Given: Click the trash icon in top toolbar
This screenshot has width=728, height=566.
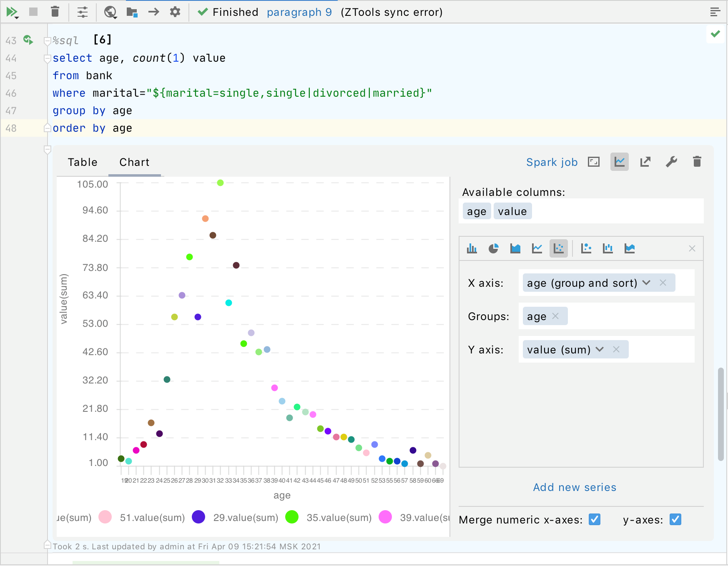Looking at the screenshot, I should pyautogui.click(x=55, y=12).
